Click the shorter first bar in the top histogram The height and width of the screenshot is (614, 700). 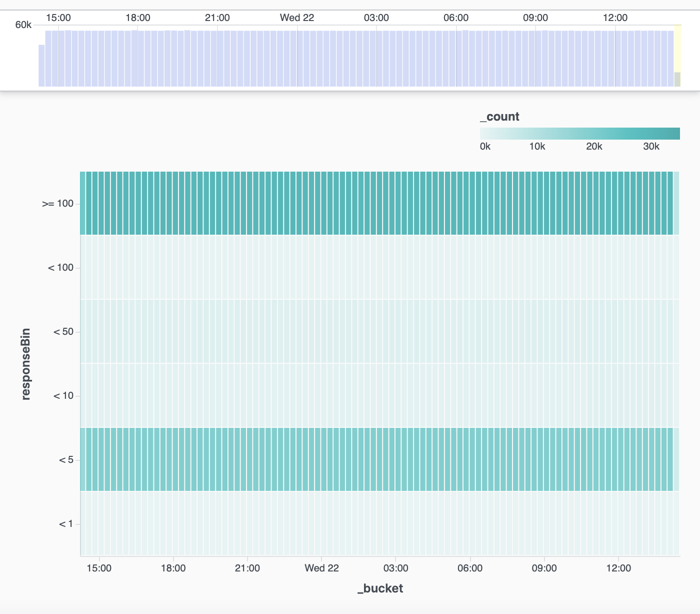click(x=42, y=66)
